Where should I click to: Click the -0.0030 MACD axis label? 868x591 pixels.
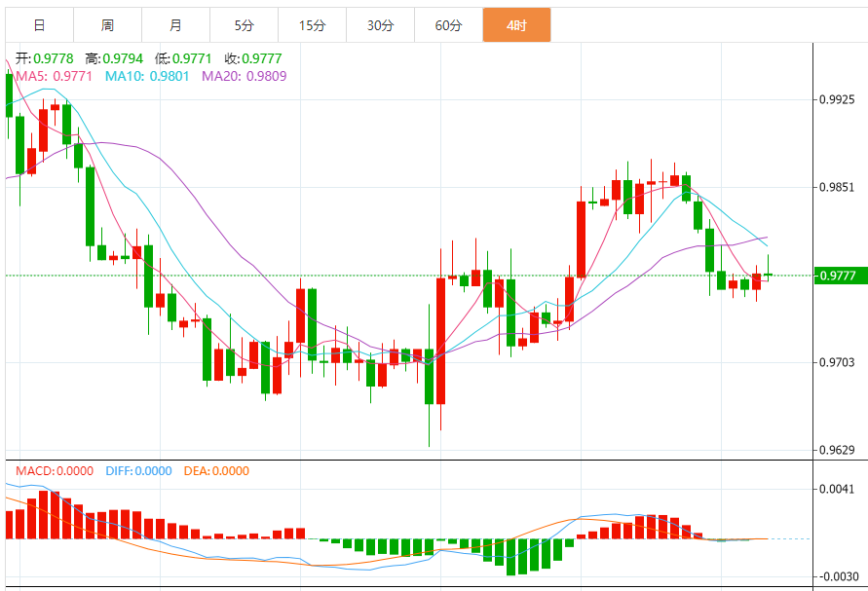pyautogui.click(x=837, y=576)
